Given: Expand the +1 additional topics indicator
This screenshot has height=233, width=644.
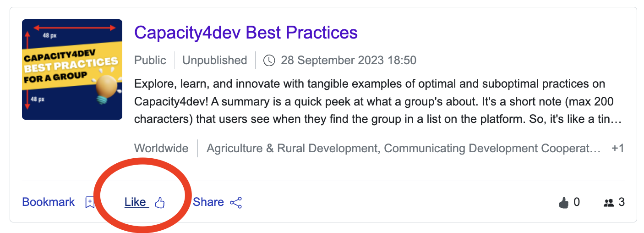Looking at the screenshot, I should click(x=617, y=149).
